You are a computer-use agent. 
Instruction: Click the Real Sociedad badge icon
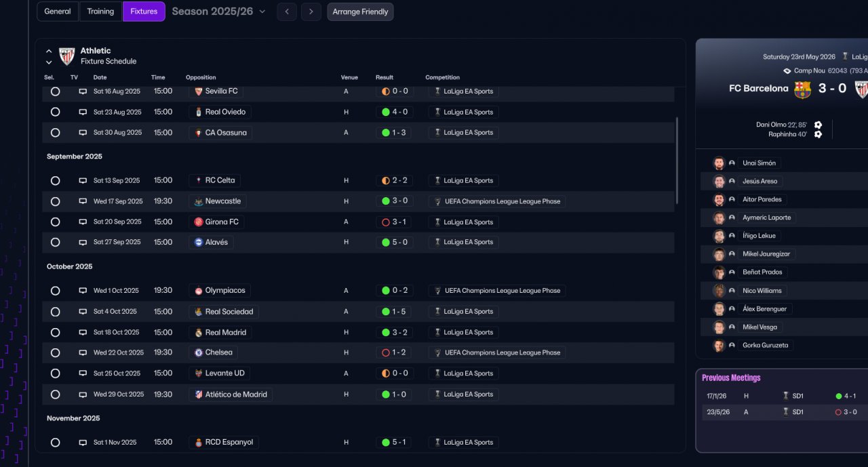pyautogui.click(x=199, y=312)
